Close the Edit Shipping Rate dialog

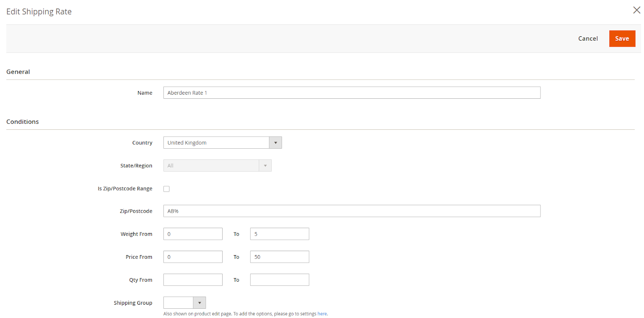point(636,10)
